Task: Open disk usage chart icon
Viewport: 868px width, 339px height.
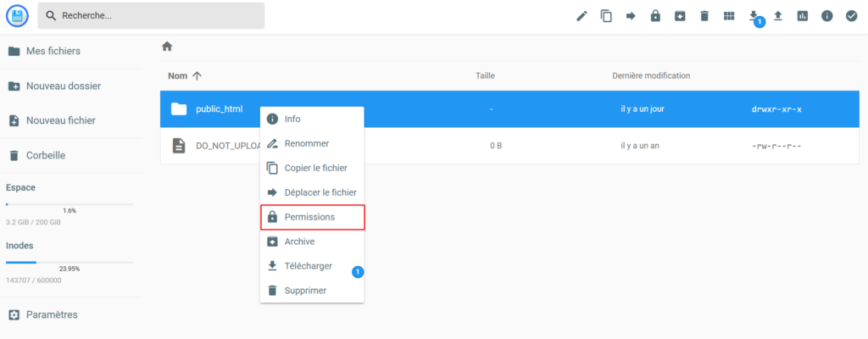Action: pos(803,16)
